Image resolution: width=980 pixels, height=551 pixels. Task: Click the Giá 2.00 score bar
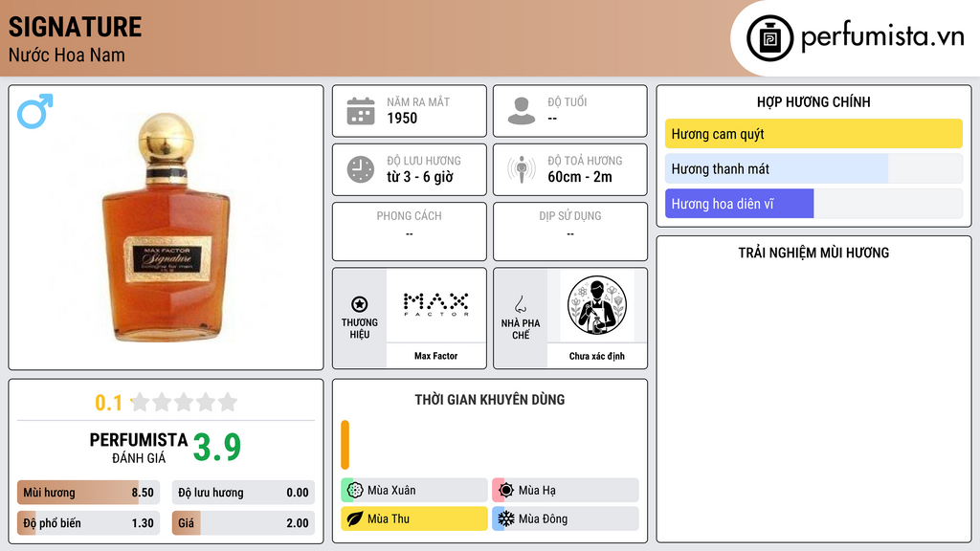(x=243, y=523)
